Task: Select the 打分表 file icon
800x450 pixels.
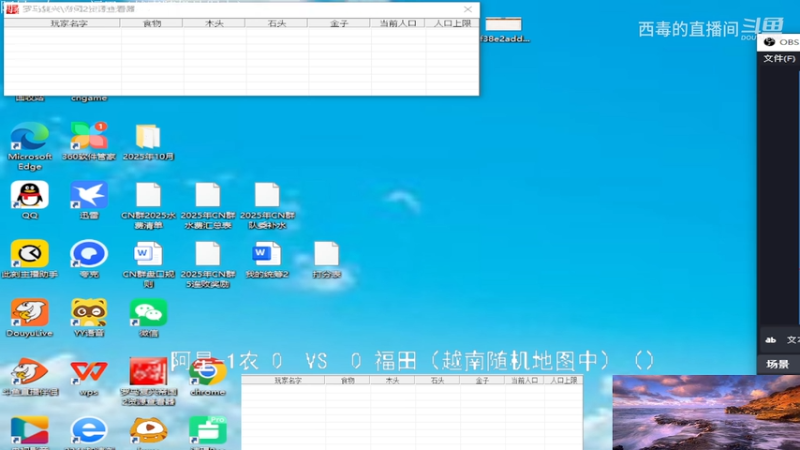Action: 327,259
